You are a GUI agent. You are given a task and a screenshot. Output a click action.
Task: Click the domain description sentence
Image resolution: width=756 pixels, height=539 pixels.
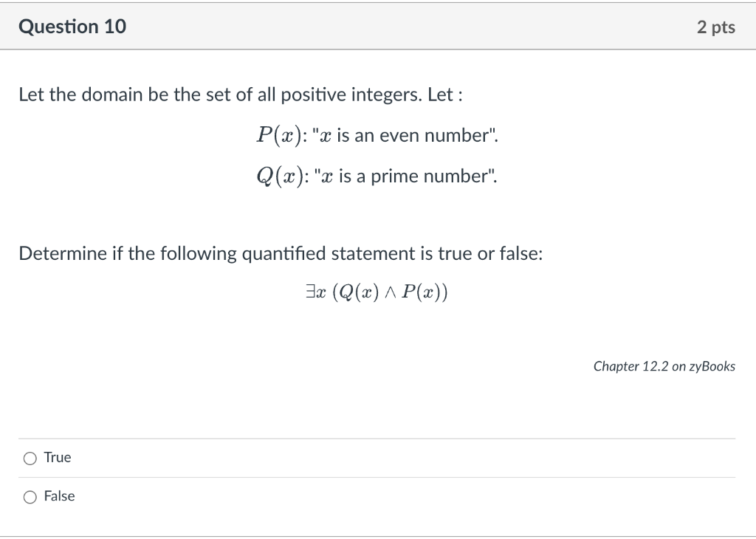pos(240,94)
